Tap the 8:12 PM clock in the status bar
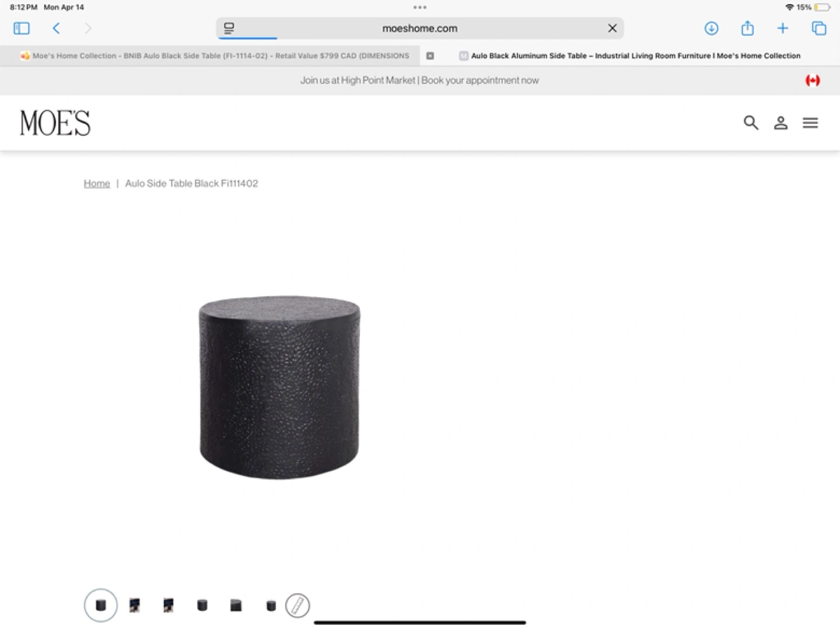840x629 pixels. [23, 7]
